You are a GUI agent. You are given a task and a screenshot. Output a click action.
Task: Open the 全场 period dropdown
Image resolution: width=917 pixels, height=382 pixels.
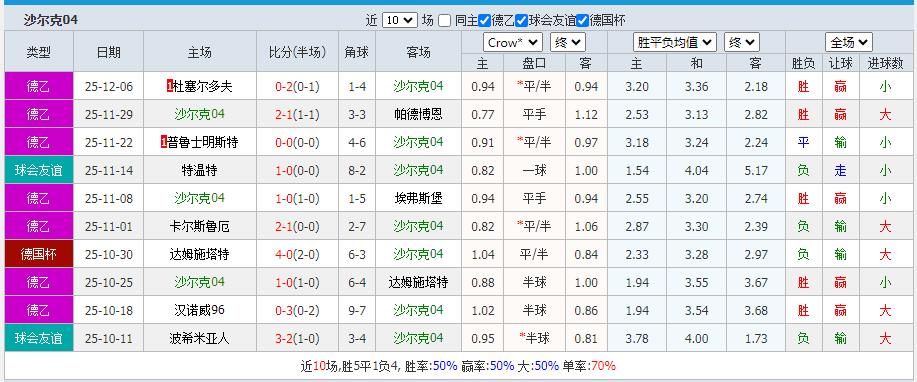coord(849,43)
